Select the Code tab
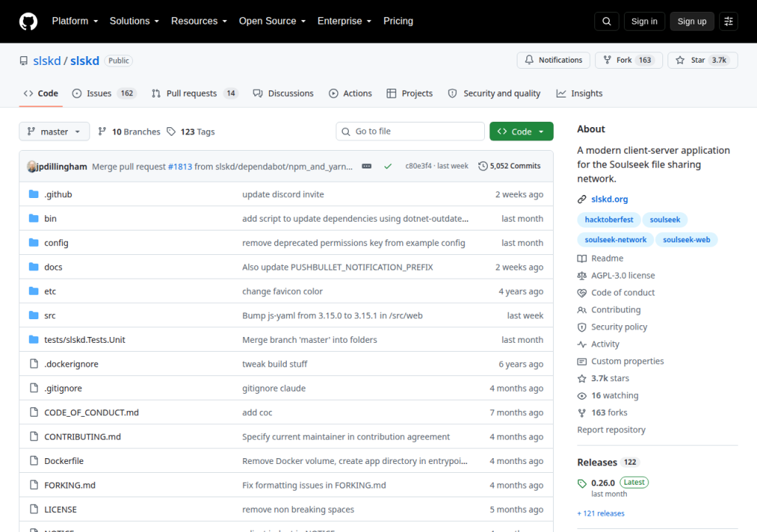757x532 pixels. tap(41, 94)
